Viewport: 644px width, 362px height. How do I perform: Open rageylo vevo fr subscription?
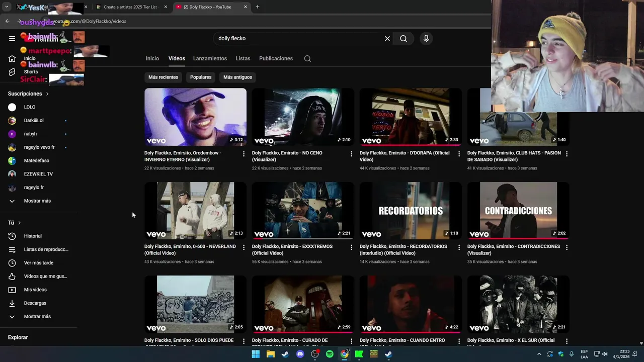coord(39,147)
